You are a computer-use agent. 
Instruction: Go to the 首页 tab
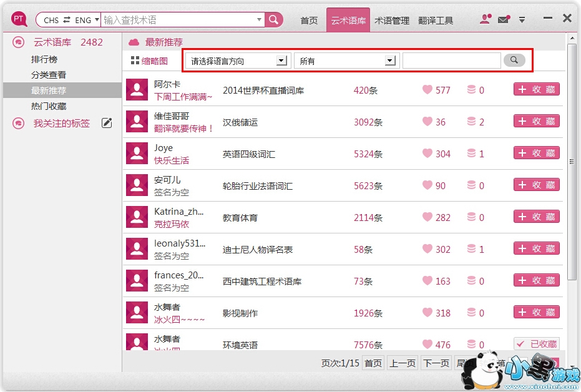tap(309, 21)
